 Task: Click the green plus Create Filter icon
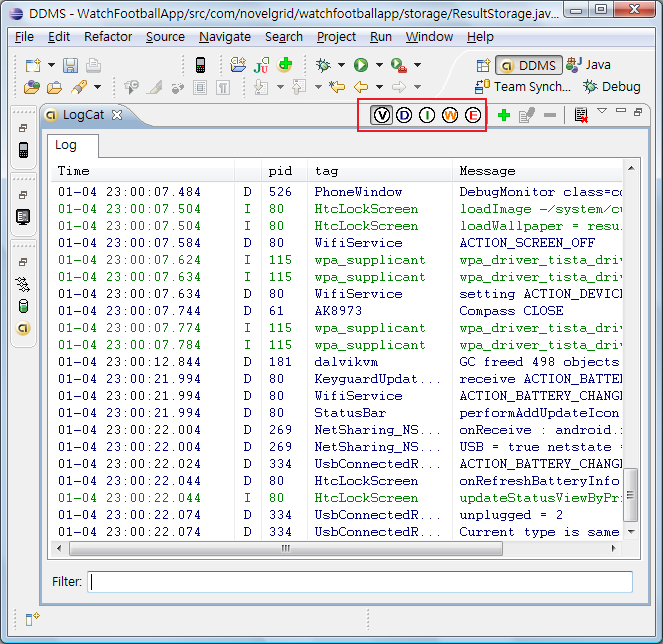coord(503,115)
